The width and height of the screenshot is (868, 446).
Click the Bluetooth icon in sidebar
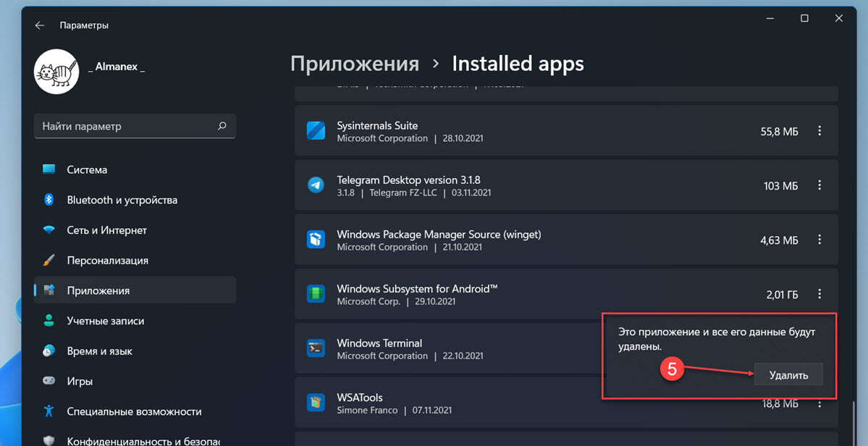click(49, 200)
